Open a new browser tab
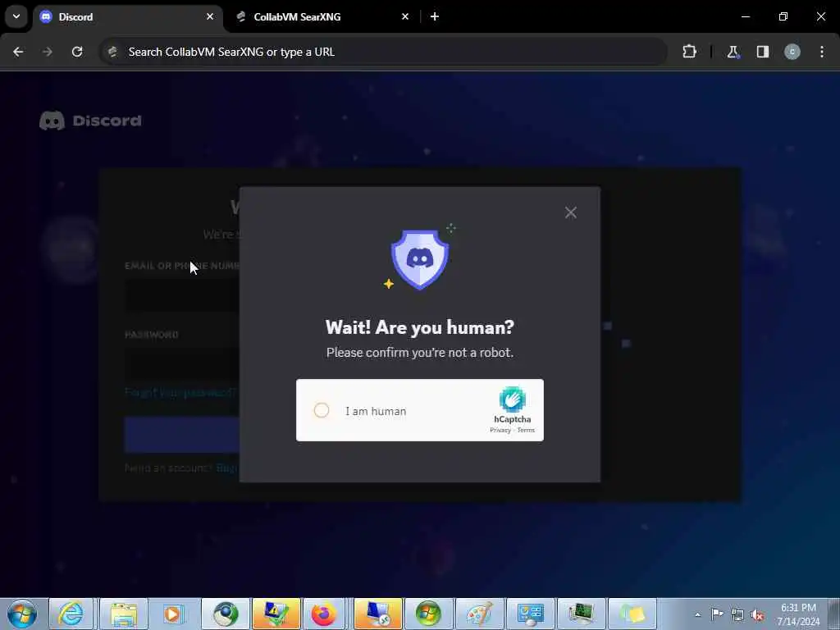This screenshot has width=840, height=630. click(x=435, y=16)
